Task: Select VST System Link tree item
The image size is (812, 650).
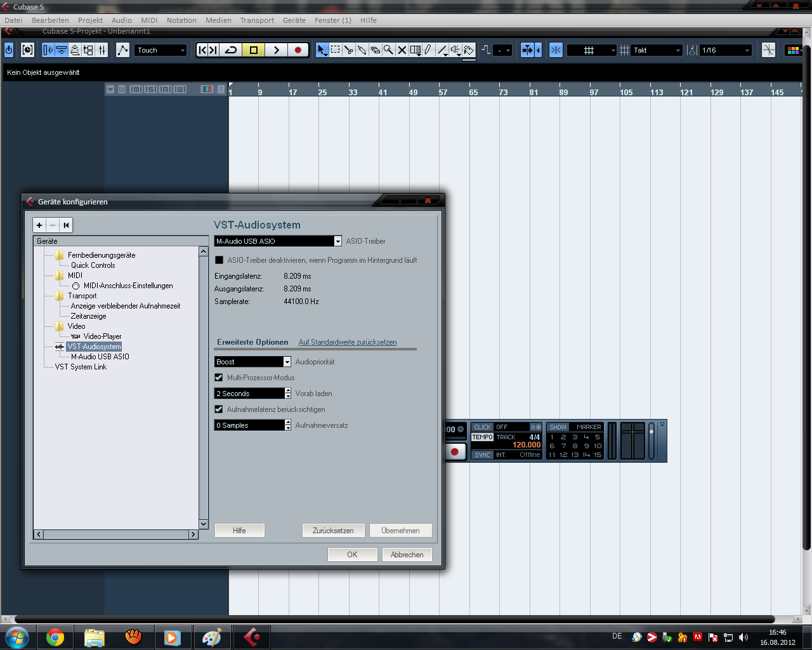Action: pos(81,367)
